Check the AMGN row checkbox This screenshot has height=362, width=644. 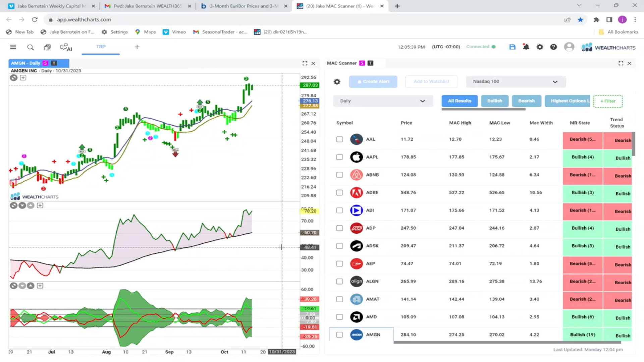coord(339,335)
